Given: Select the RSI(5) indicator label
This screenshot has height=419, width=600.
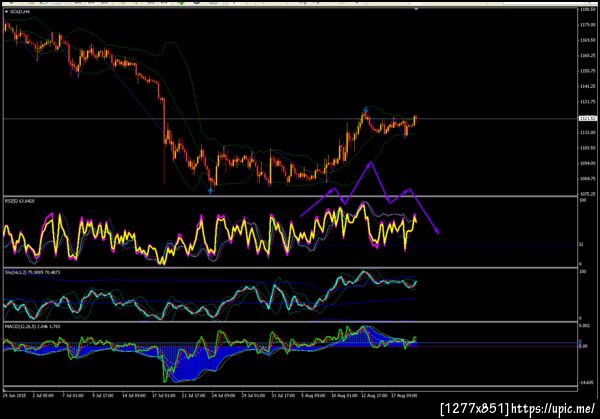Looking at the screenshot, I should point(20,201).
